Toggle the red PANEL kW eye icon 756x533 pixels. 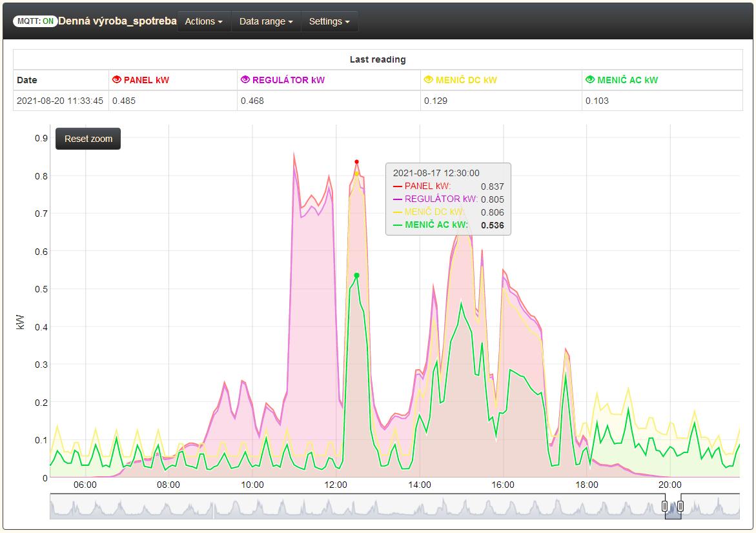coord(117,80)
